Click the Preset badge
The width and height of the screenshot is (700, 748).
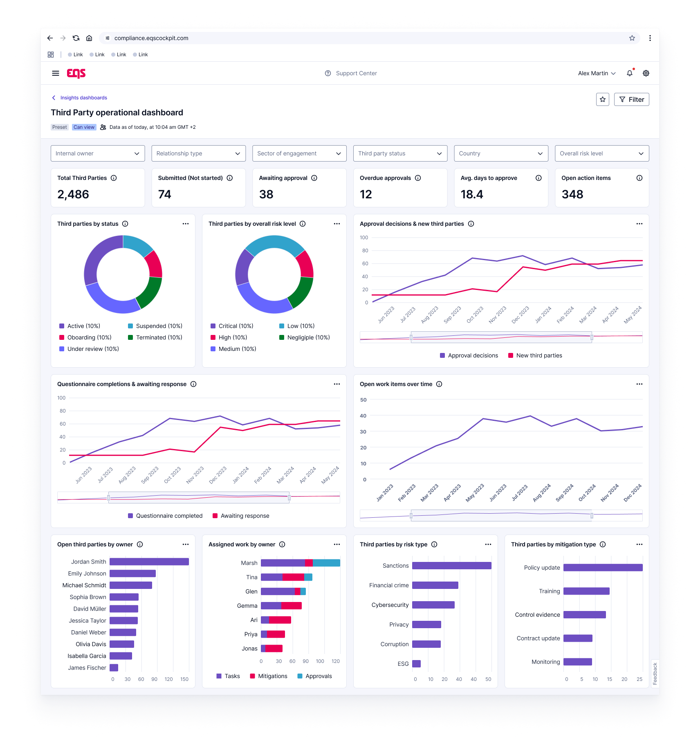pos(60,127)
